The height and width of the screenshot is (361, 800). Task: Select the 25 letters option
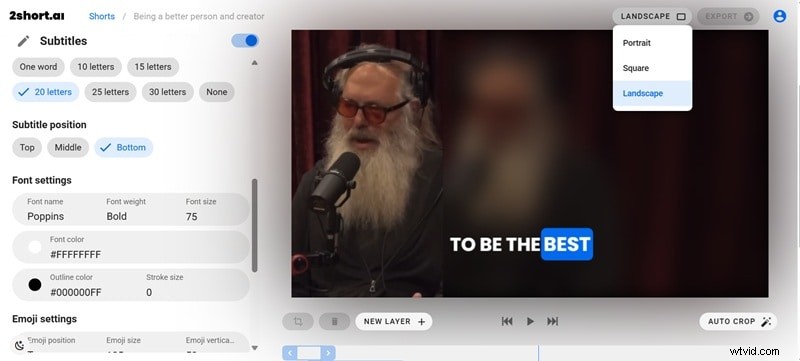(x=110, y=92)
